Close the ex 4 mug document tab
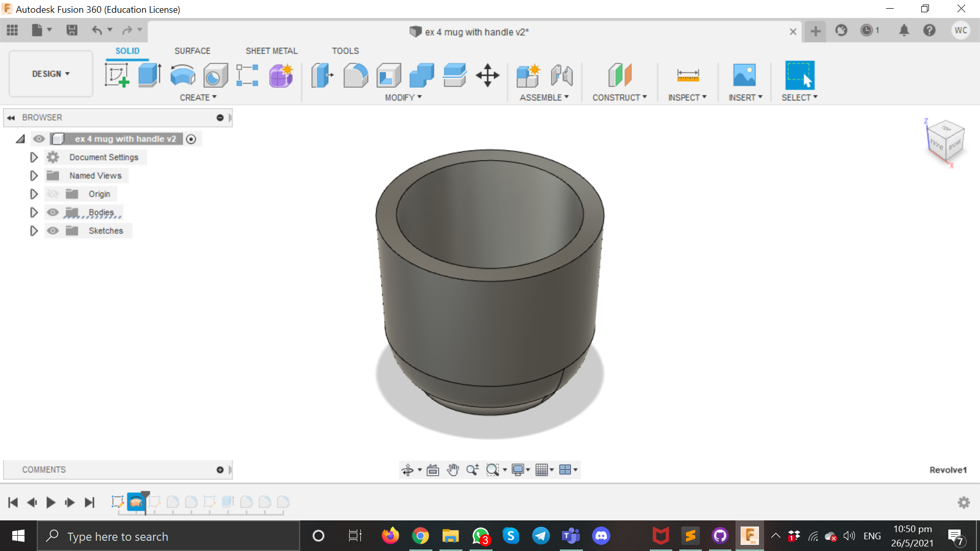Screen dimensions: 980x551 (793, 32)
